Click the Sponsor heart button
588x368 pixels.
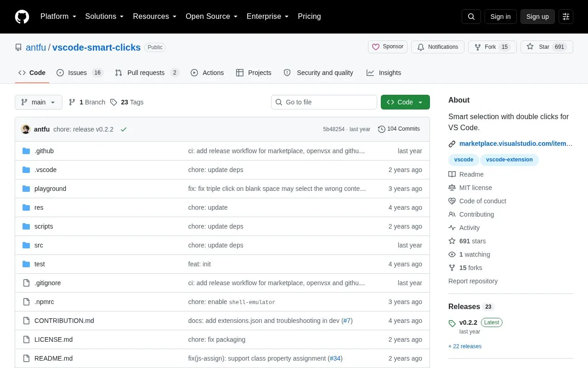click(388, 47)
